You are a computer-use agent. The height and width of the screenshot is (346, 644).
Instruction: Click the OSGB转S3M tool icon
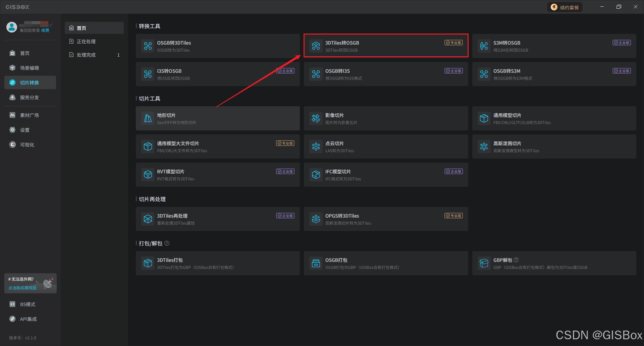(x=484, y=74)
